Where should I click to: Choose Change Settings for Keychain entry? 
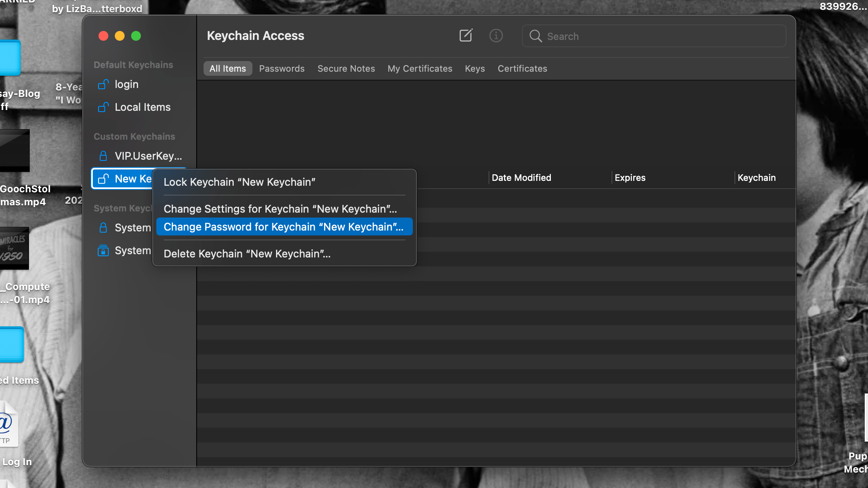[x=280, y=209]
